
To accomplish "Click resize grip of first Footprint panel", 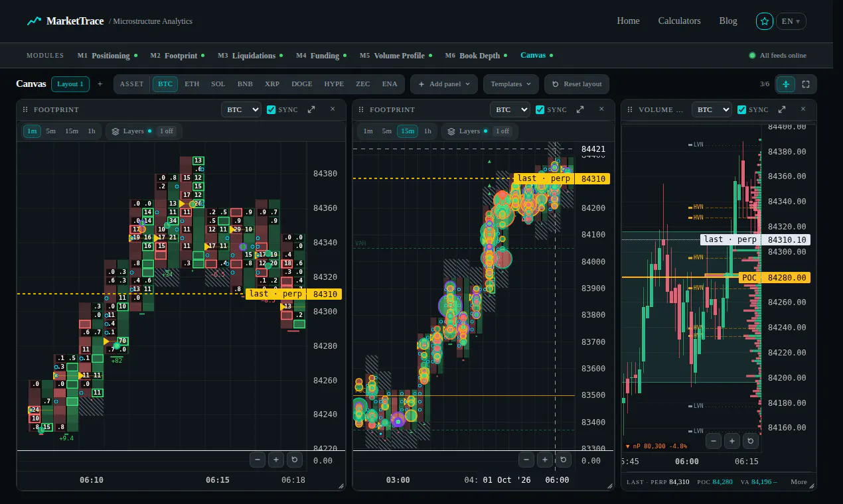I will (x=341, y=486).
